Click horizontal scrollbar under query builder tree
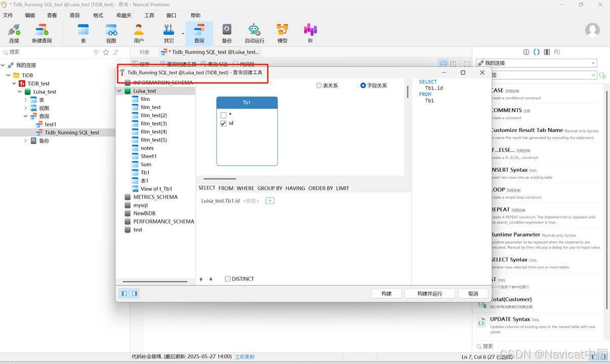Image resolution: width=610 pixels, height=364 pixels. (155, 282)
